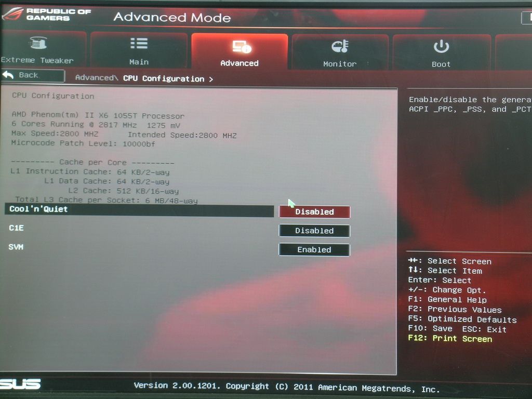
Task: Click the F10: Save hint
Action: pyautogui.click(x=430, y=328)
